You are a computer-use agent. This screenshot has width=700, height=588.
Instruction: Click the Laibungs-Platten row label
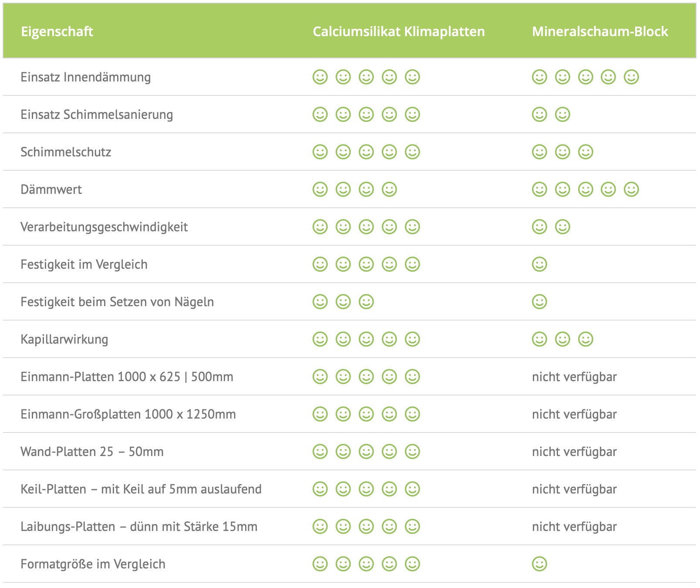(139, 527)
